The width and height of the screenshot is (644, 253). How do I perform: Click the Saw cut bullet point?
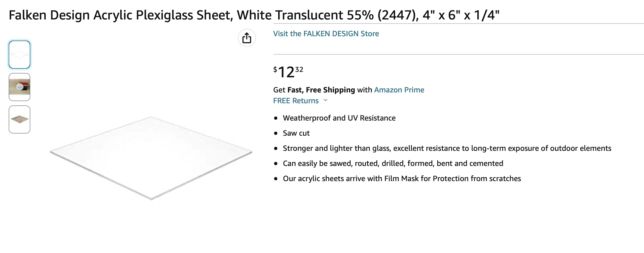pos(296,133)
